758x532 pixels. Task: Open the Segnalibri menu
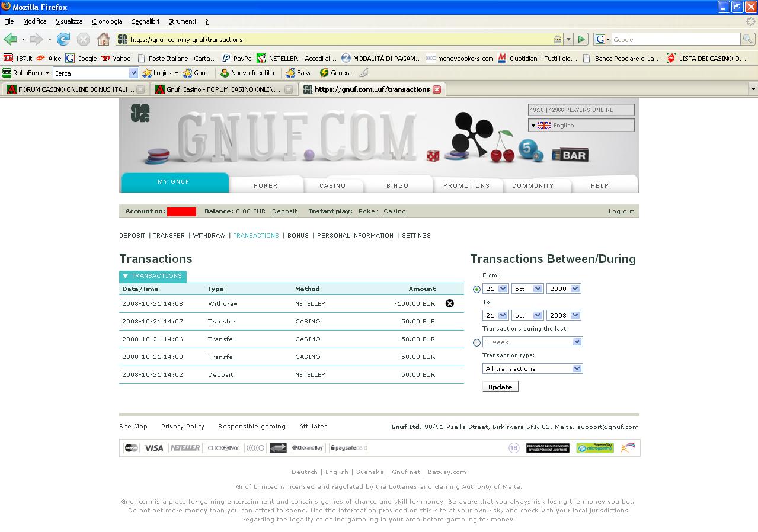(145, 21)
